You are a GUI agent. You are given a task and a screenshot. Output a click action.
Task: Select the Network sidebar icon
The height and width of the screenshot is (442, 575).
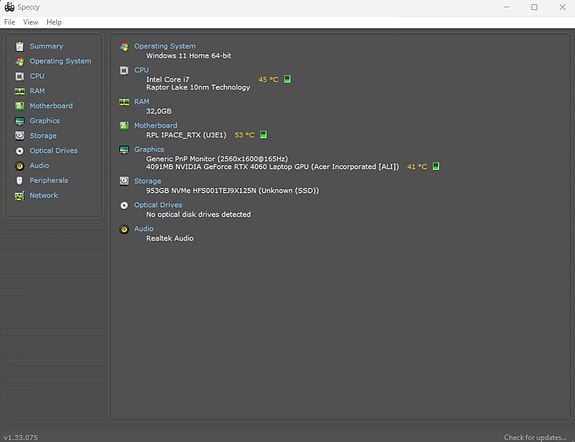(x=19, y=196)
